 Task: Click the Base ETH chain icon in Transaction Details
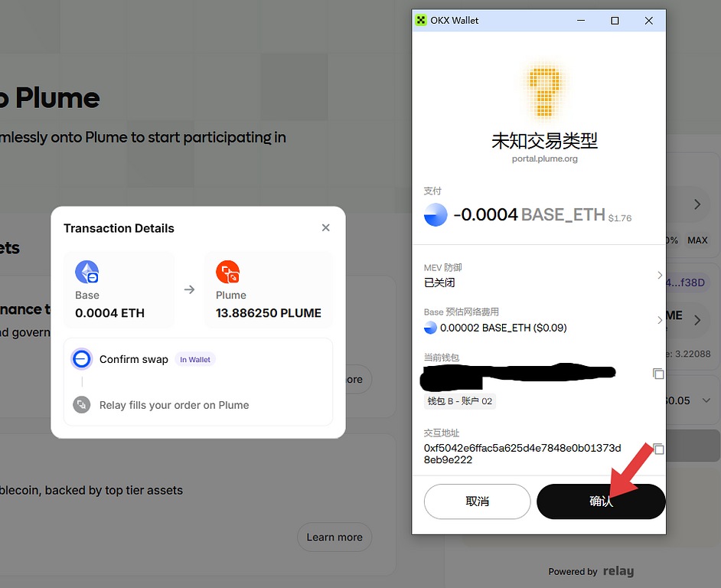(x=86, y=272)
